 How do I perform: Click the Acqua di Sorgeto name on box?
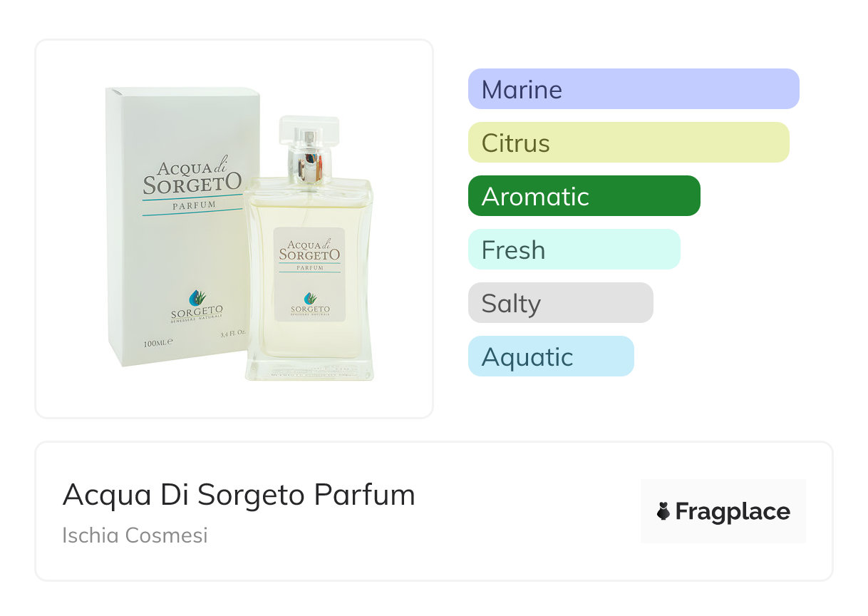pos(191,178)
